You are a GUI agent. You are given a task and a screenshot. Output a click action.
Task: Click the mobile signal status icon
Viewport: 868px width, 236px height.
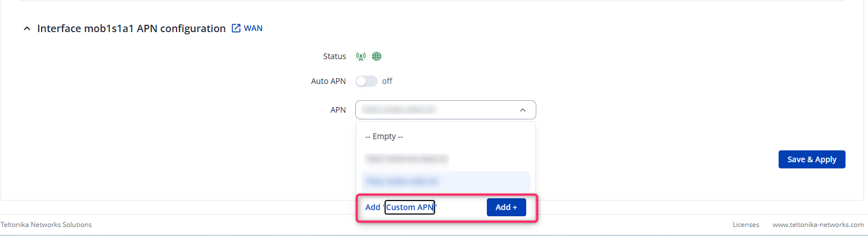tap(361, 56)
